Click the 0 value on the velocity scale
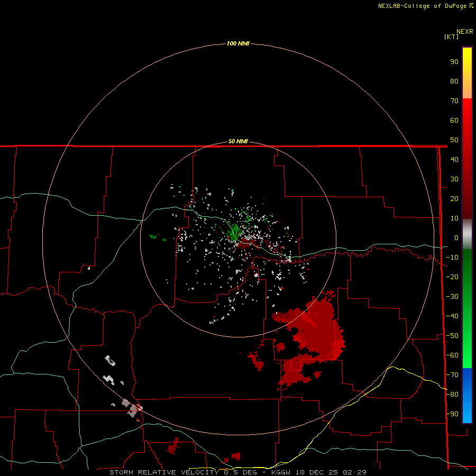The height and width of the screenshot is (476, 476). pyautogui.click(x=456, y=237)
